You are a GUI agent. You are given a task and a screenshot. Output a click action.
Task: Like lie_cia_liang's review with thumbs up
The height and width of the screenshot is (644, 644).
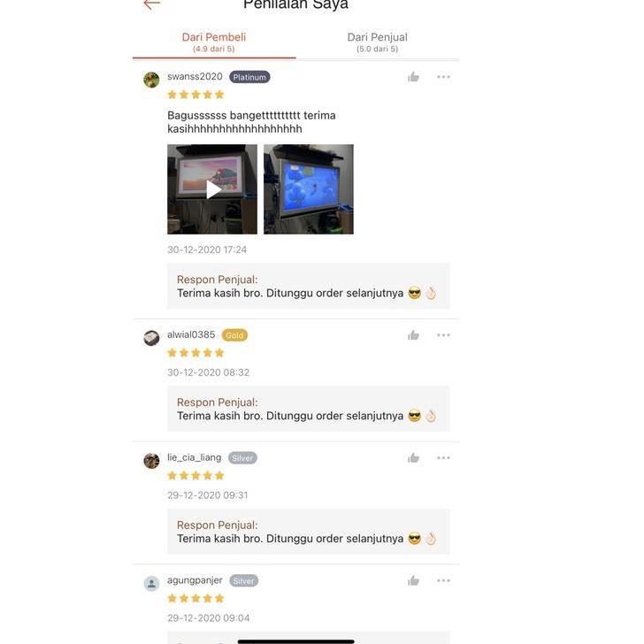coord(413,458)
